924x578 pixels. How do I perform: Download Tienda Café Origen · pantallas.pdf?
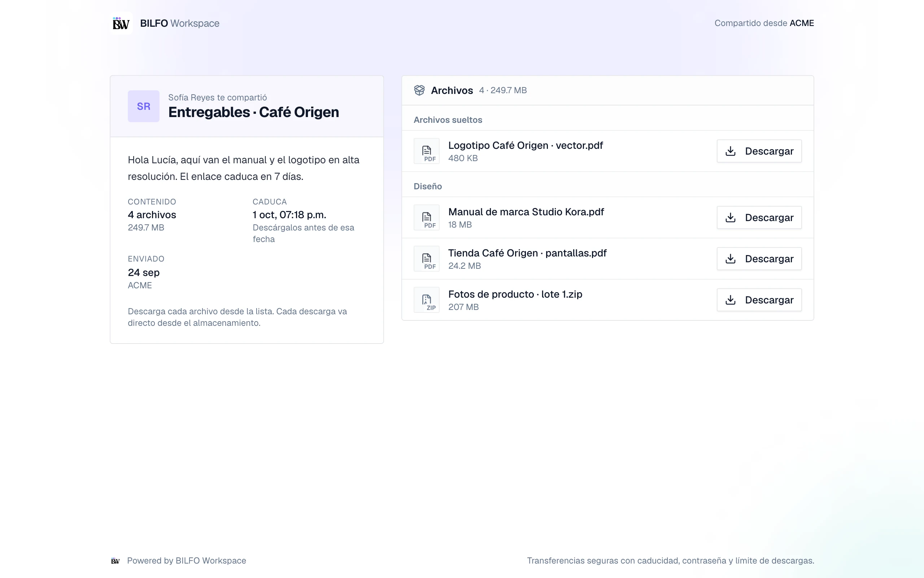pos(759,259)
